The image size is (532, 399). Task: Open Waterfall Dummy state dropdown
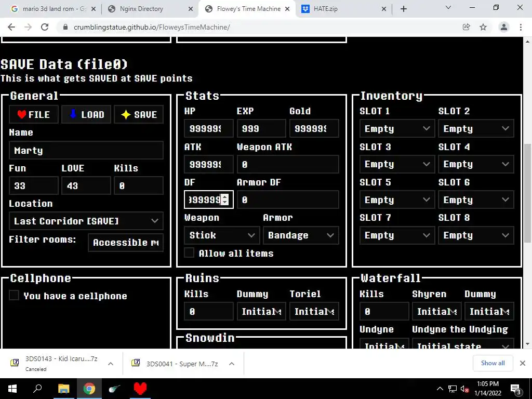pos(489,311)
